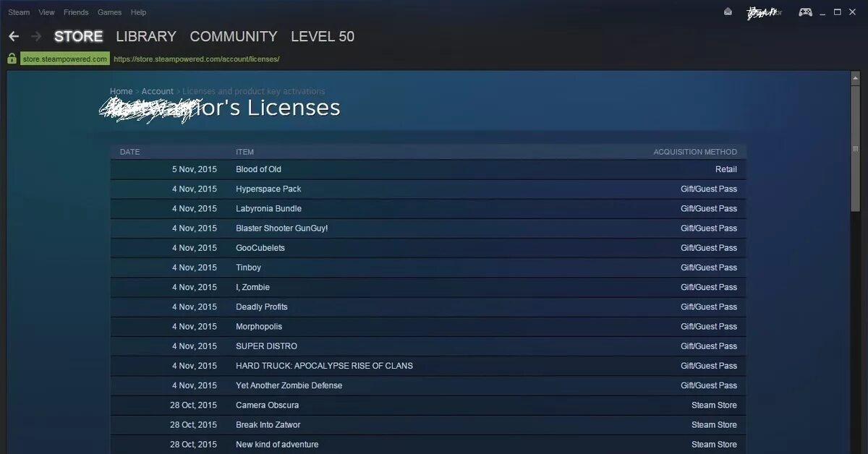
Task: Click the back navigation arrow
Action: pyautogui.click(x=14, y=36)
